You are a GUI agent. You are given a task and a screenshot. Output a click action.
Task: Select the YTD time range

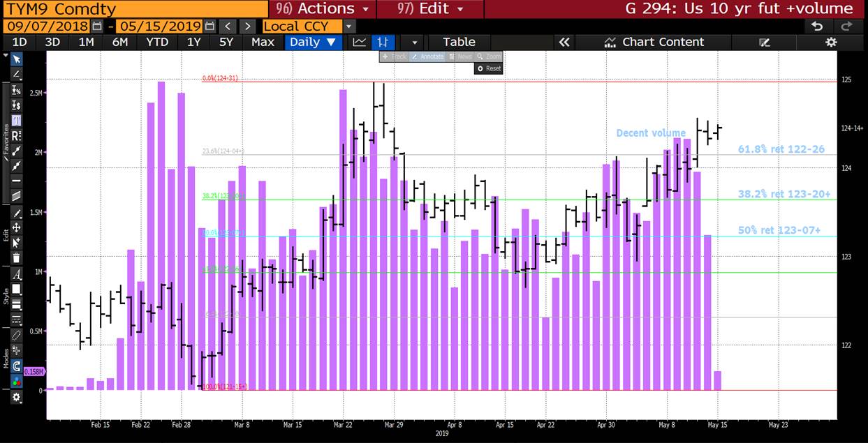coord(157,42)
